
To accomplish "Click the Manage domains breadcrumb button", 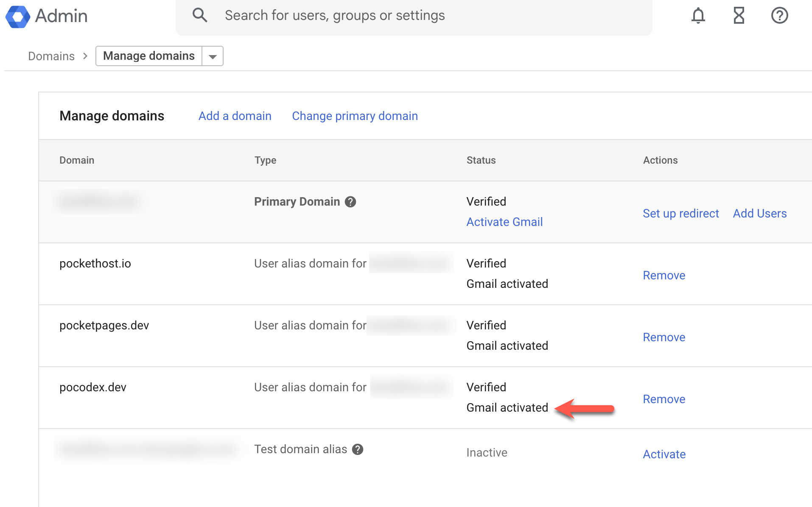I will (x=149, y=56).
